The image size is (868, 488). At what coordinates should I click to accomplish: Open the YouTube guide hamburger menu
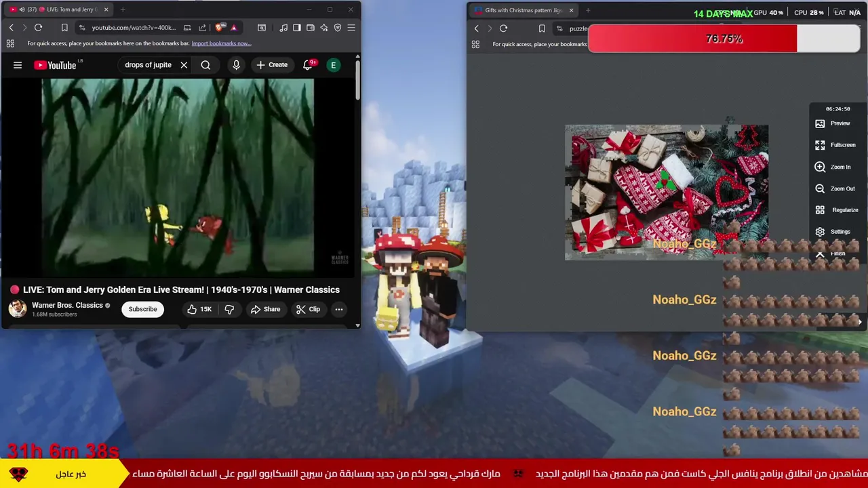18,65
